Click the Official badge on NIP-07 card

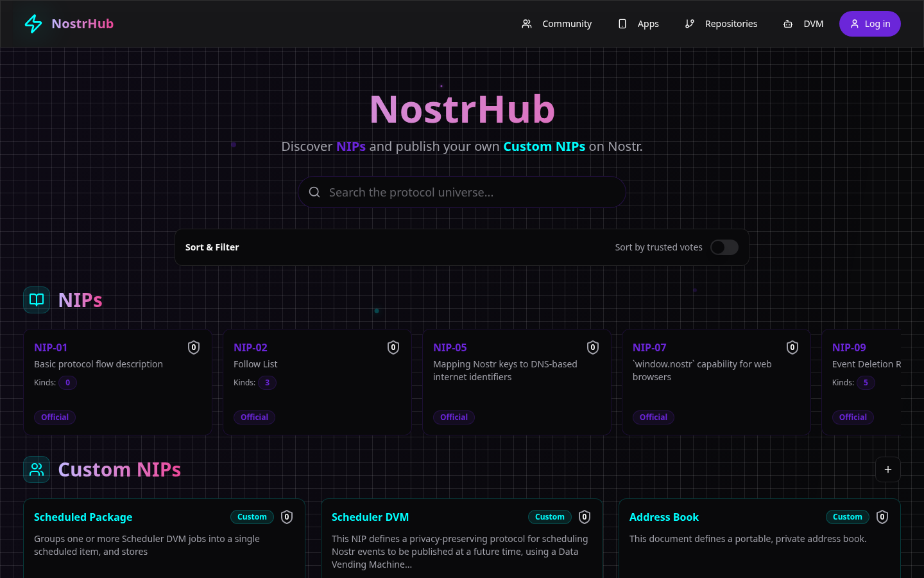click(x=654, y=417)
